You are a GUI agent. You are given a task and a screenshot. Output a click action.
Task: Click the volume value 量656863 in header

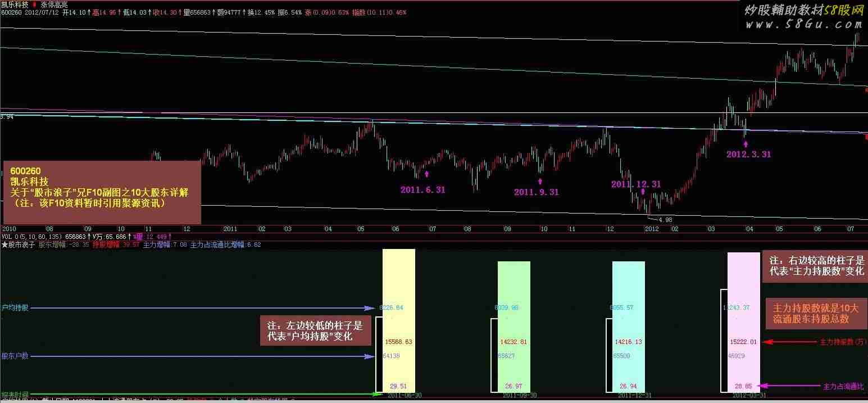coord(198,11)
